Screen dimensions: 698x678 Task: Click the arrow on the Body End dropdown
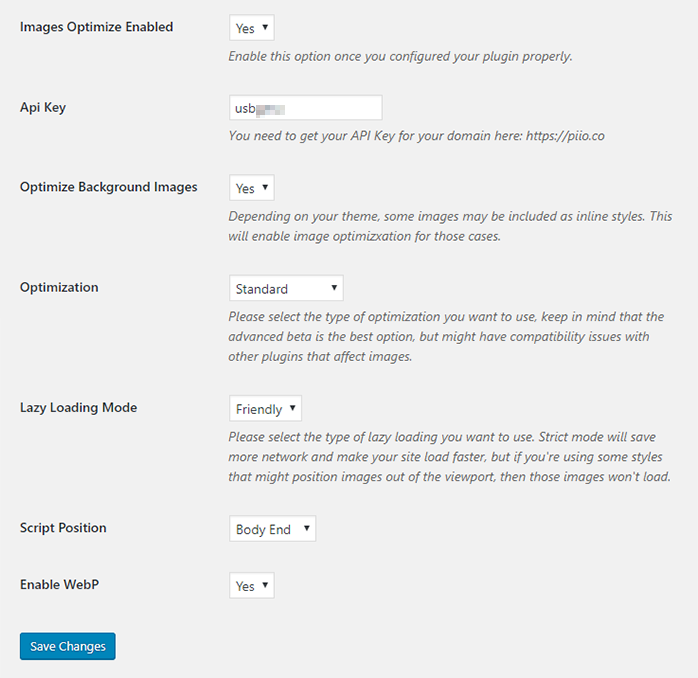306,528
